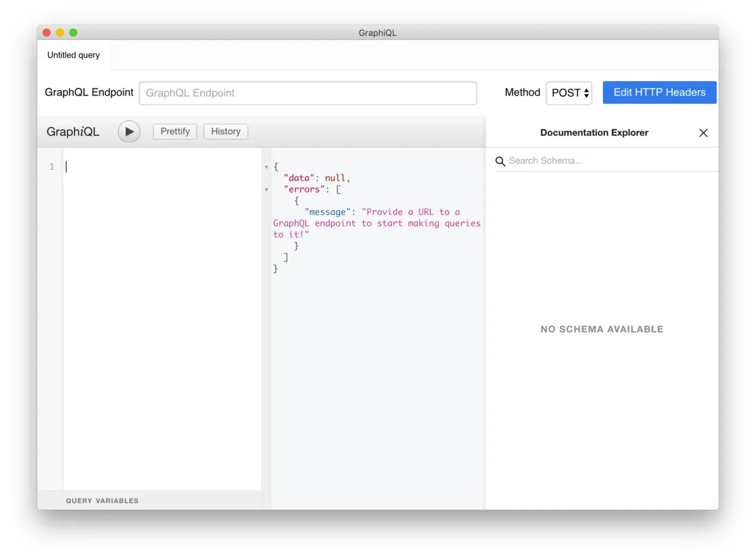This screenshot has width=756, height=559.
Task: Switch to the Untitled query tab
Action: (x=73, y=55)
